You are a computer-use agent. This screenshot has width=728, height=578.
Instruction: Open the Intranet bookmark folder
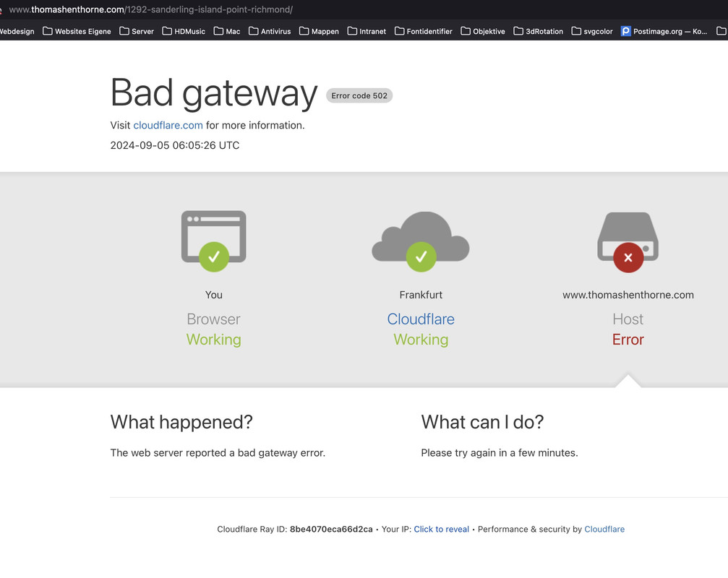[x=367, y=31]
